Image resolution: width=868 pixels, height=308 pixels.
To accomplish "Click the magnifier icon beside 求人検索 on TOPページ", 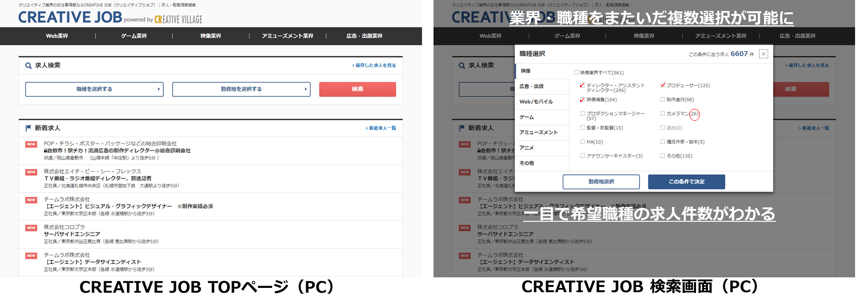I will point(28,66).
